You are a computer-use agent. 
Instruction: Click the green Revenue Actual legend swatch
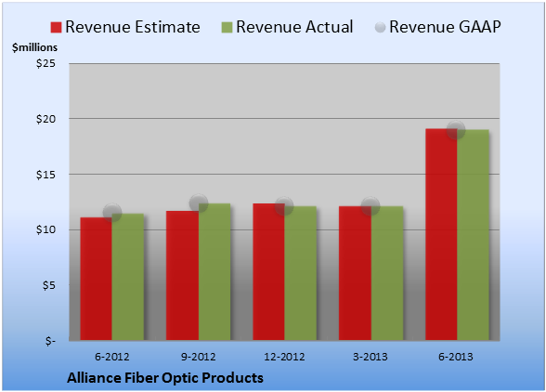pyautogui.click(x=227, y=28)
